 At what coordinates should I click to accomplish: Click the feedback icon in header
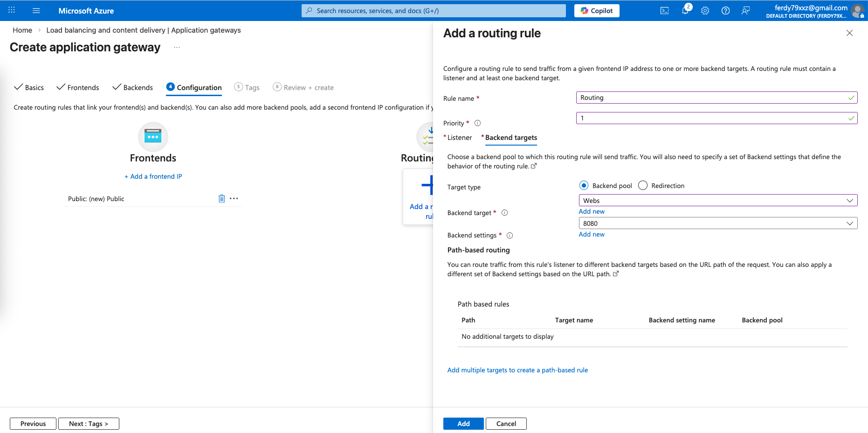(x=745, y=11)
